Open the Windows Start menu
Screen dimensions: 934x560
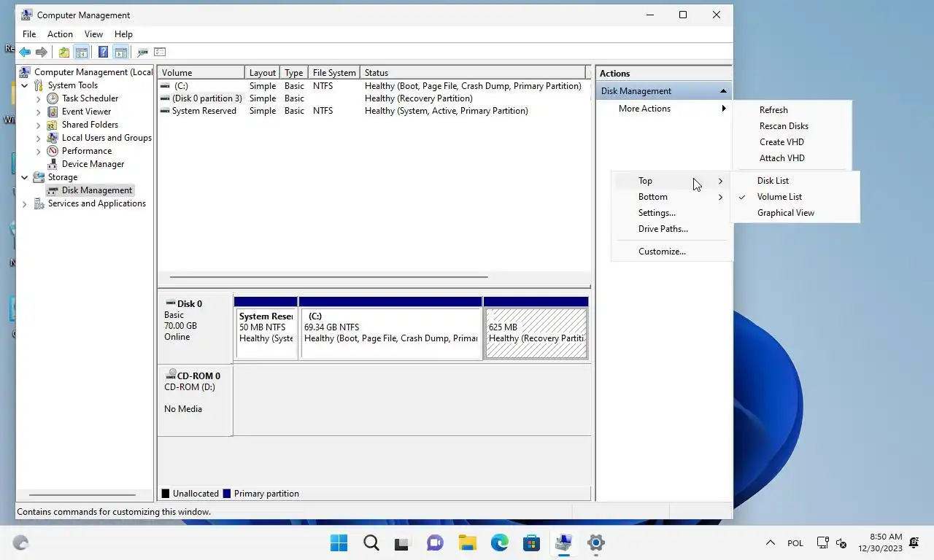[339, 542]
